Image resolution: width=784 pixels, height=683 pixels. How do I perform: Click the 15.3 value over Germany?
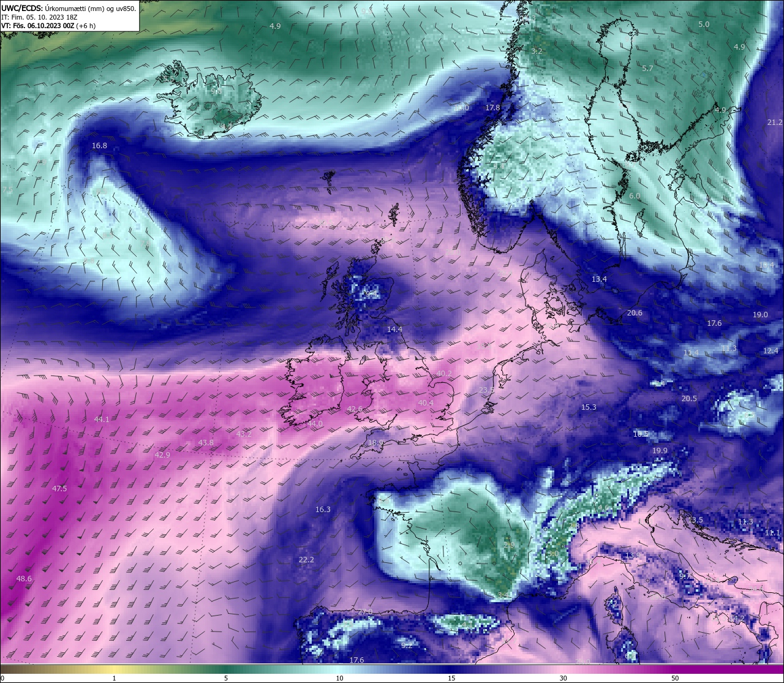click(589, 407)
